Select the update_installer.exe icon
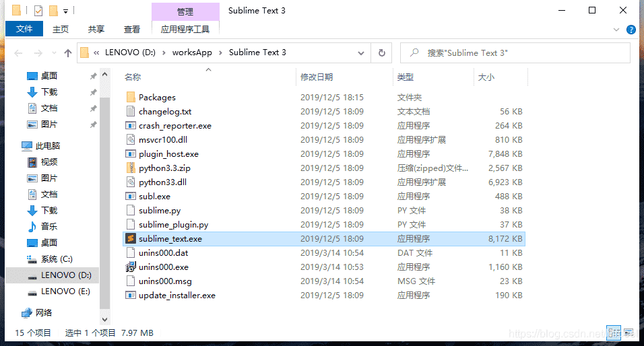 [x=131, y=295]
